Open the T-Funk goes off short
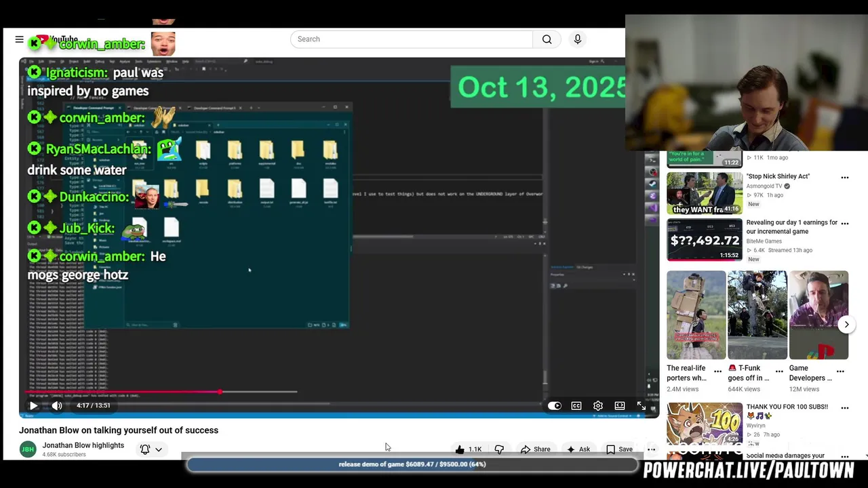Screen dimensions: 868x488 point(757,315)
